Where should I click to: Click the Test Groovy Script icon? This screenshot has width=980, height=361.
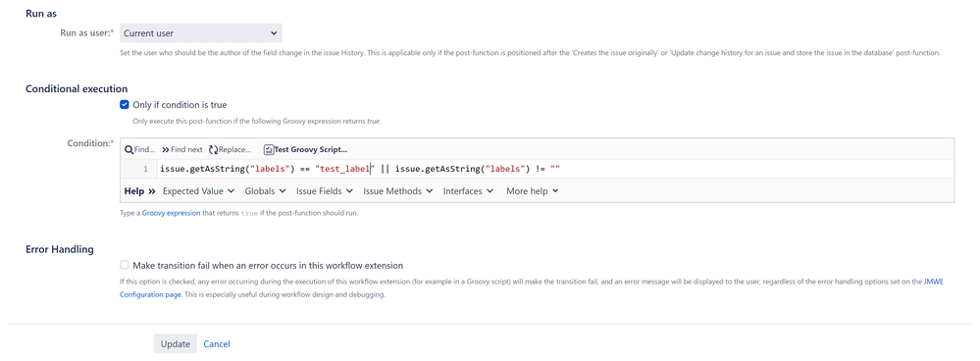tap(268, 150)
